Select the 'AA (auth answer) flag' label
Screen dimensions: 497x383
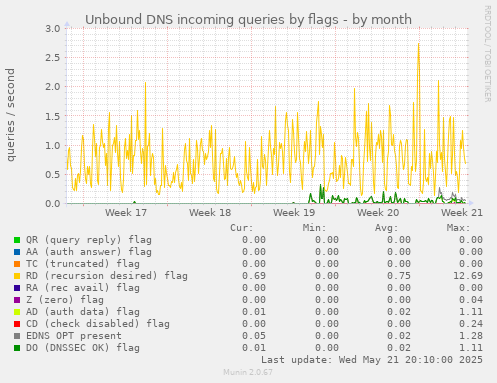click(89, 252)
